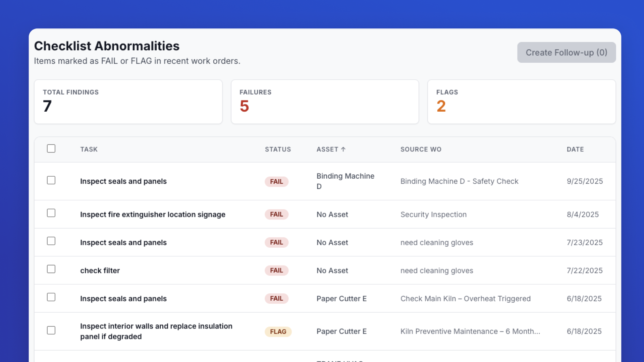This screenshot has height=362, width=644.
Task: Click the sort arrow on the ASSET column
Action: (343, 149)
